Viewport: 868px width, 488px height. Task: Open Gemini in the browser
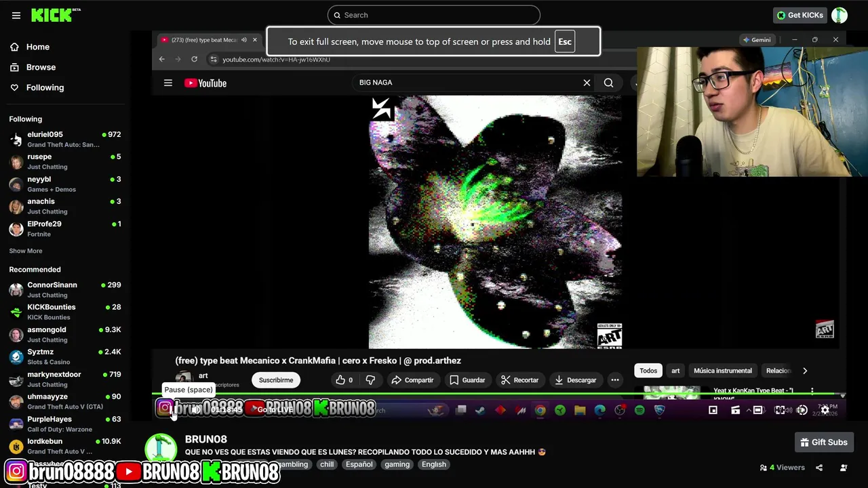pyautogui.click(x=756, y=40)
